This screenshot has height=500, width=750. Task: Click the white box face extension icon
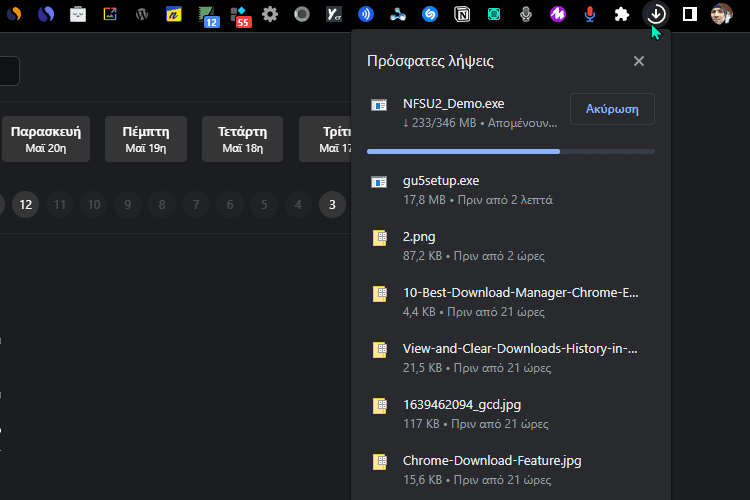pos(78,14)
